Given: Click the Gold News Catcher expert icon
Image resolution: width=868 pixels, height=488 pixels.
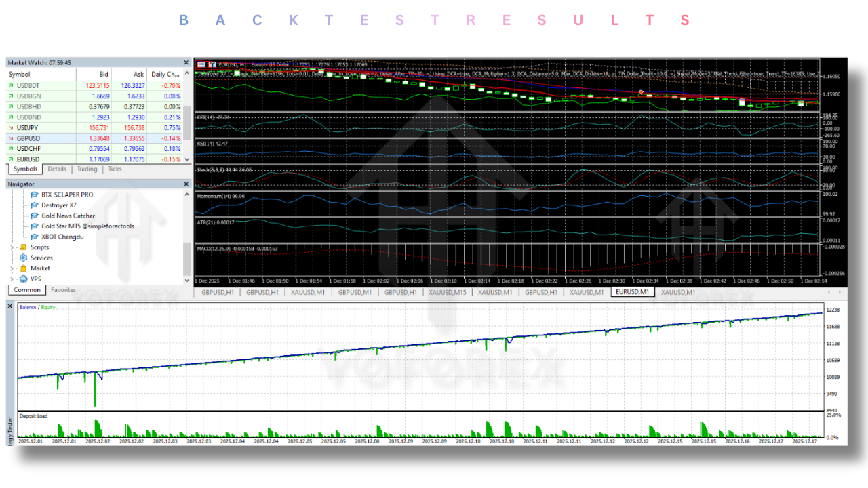Looking at the screenshot, I should click(34, 216).
